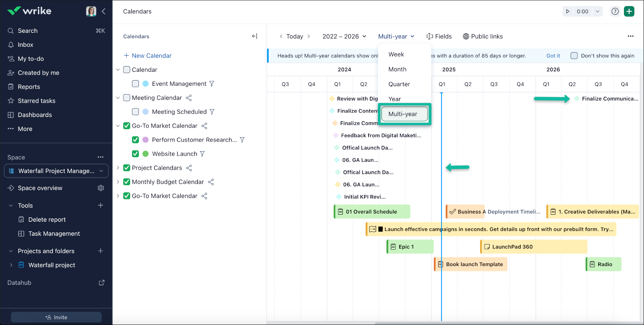Open Space overview settings gear
Viewport: 644px width, 325px height.
[x=101, y=188]
